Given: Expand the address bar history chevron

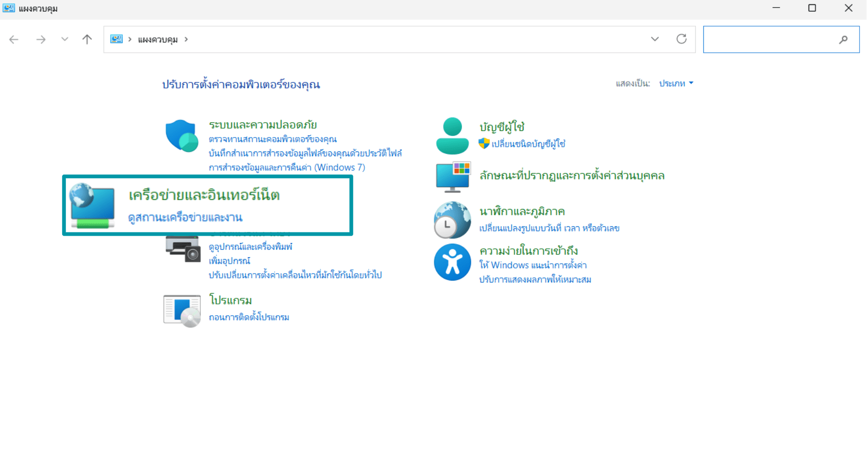Looking at the screenshot, I should 654,39.
